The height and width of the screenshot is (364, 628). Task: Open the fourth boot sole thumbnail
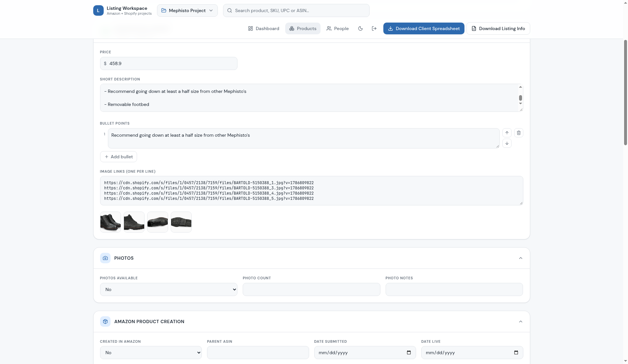(x=181, y=222)
